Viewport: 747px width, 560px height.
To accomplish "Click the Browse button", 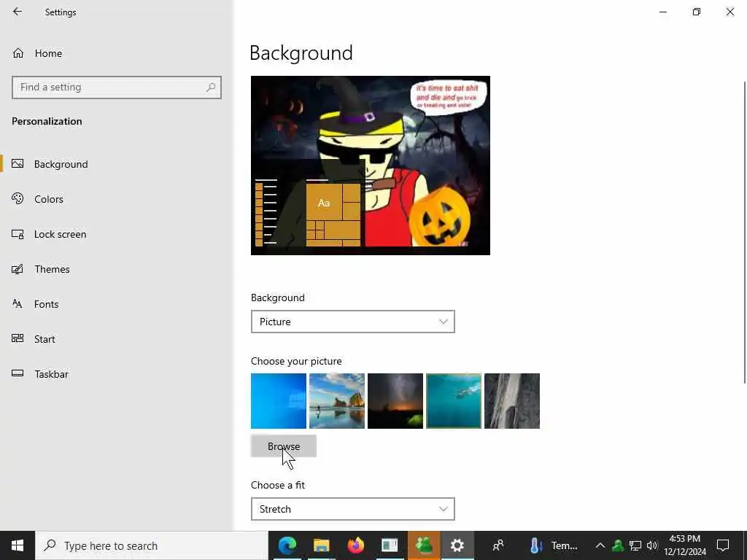I will pyautogui.click(x=284, y=446).
